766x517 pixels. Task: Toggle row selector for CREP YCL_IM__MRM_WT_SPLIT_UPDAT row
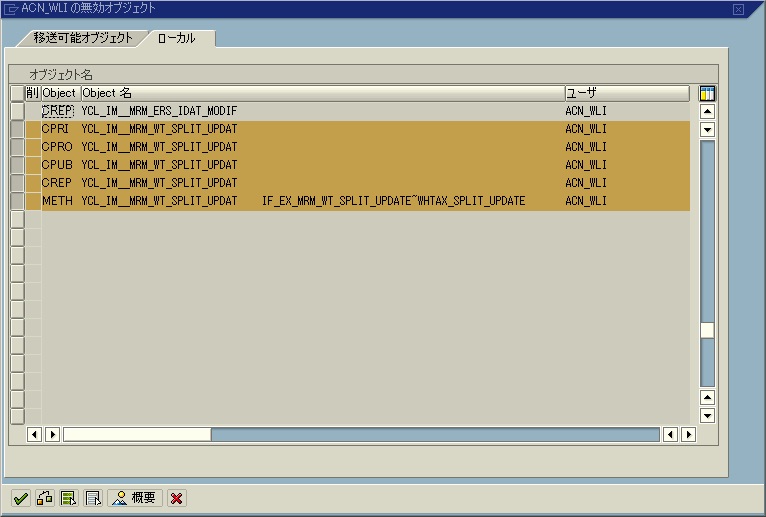18,183
